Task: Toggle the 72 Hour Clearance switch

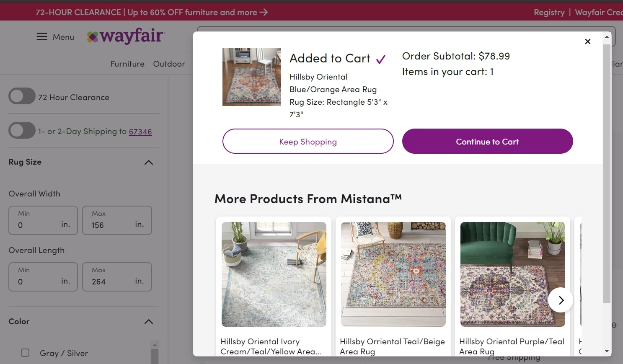Action: 22,96
